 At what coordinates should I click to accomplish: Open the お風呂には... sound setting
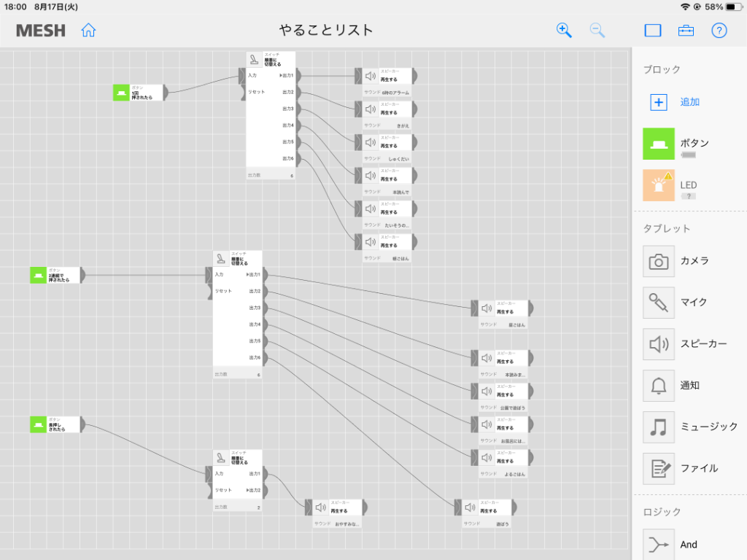coord(503,441)
